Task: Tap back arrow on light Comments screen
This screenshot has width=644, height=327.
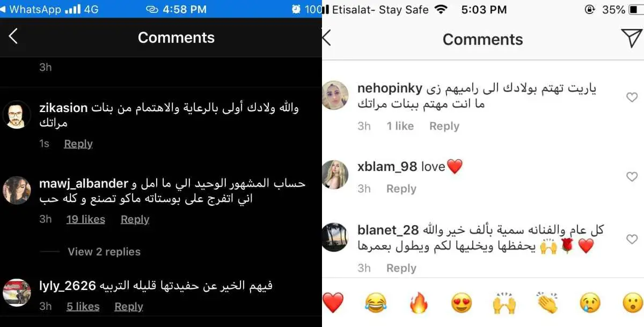Action: click(x=326, y=39)
